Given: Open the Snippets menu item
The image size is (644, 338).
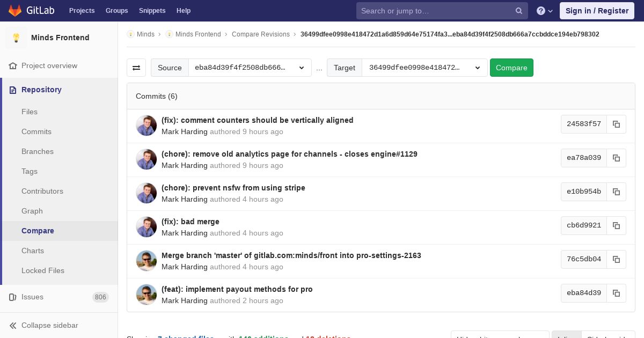Looking at the screenshot, I should (152, 11).
